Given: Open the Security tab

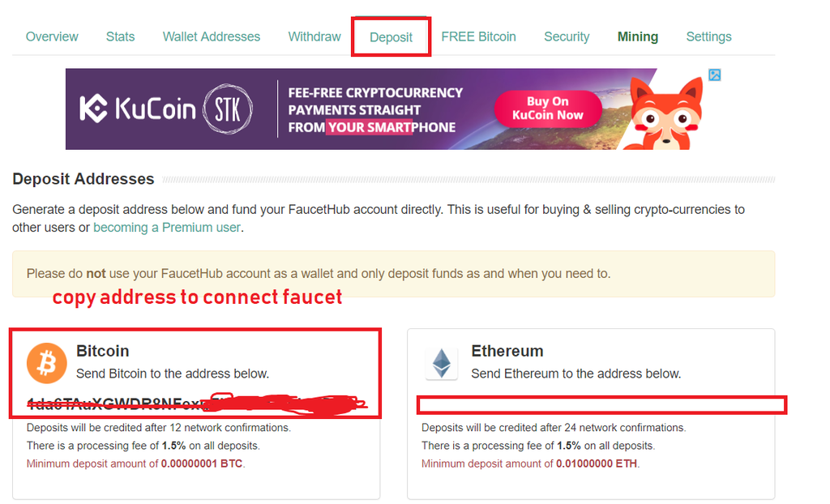Looking at the screenshot, I should click(x=567, y=36).
